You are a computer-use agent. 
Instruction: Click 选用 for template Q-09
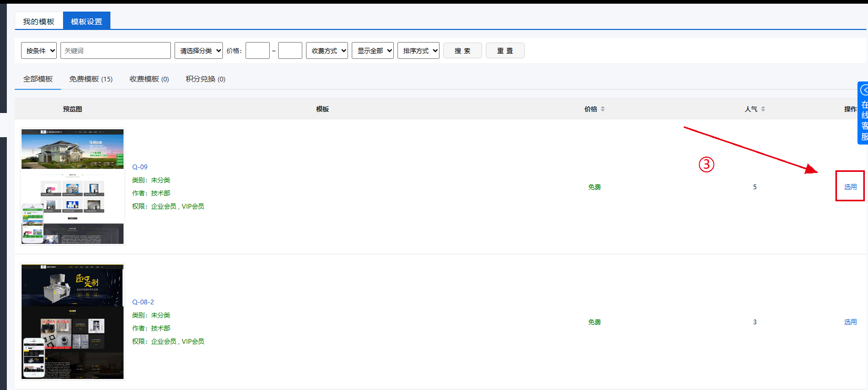click(x=850, y=187)
